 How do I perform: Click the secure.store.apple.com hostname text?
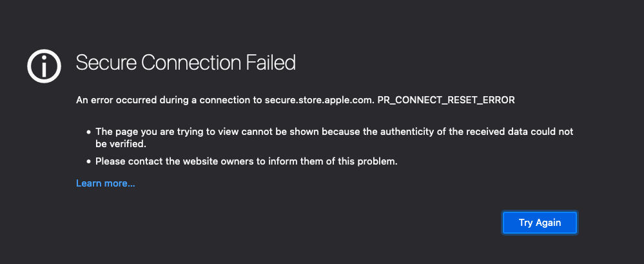point(320,100)
